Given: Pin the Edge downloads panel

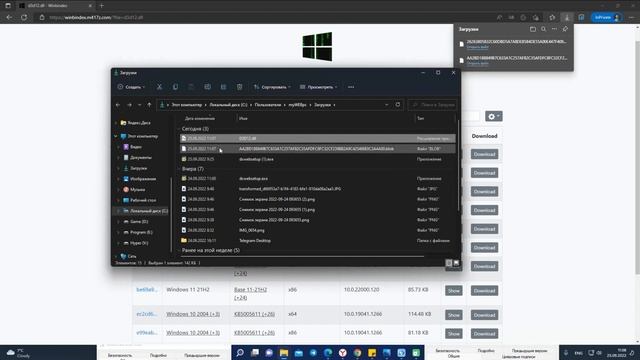Looking at the screenshot, I should 565,29.
